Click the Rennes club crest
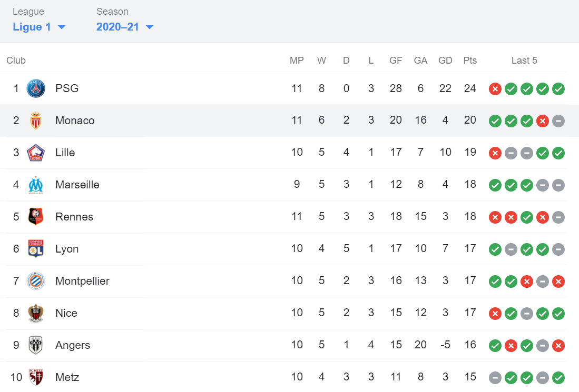The image size is (579, 392). coord(36,217)
